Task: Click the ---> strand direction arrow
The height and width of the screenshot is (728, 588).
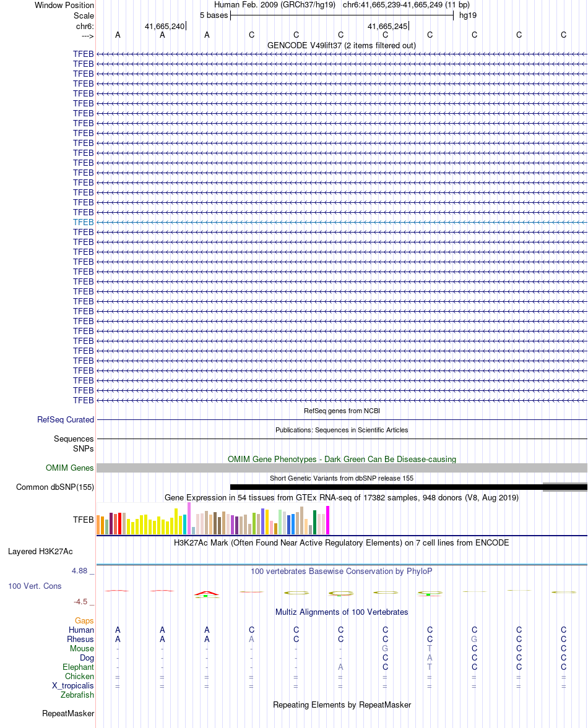Action: (x=88, y=36)
